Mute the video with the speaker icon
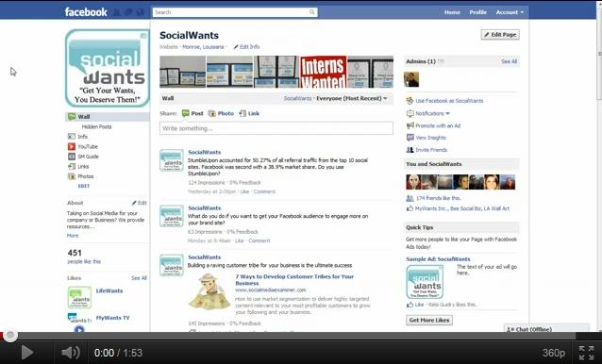Screen dimensions: 602x364 (71, 353)
